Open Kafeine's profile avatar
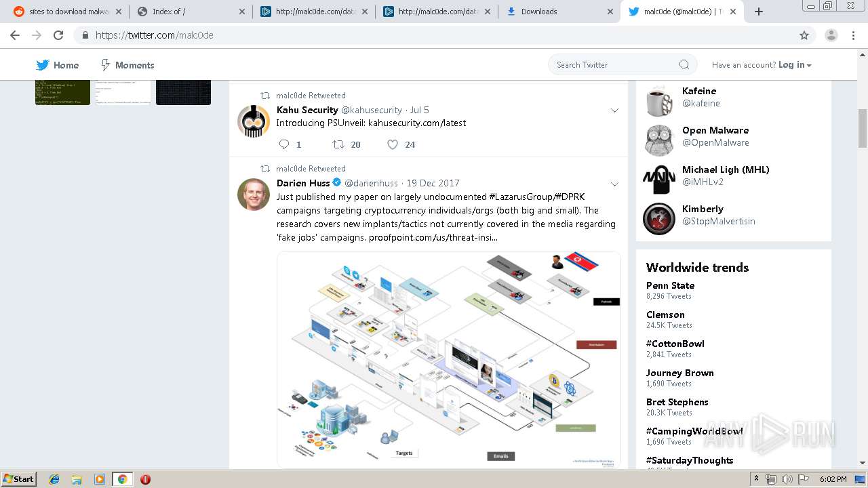Viewport: 868px width, 488px height. [659, 102]
